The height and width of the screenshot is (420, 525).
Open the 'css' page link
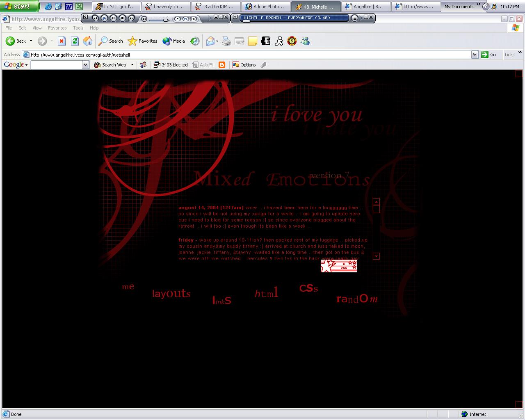click(x=309, y=288)
